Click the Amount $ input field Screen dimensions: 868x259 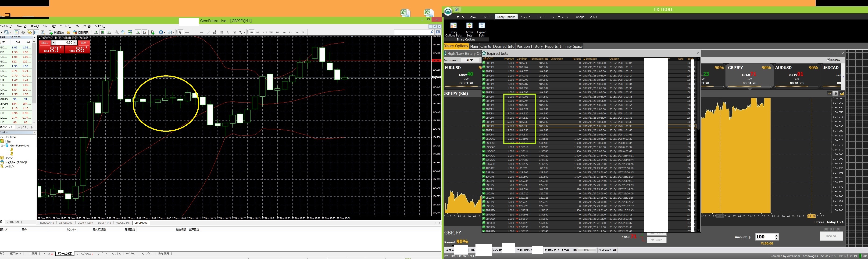(x=765, y=237)
